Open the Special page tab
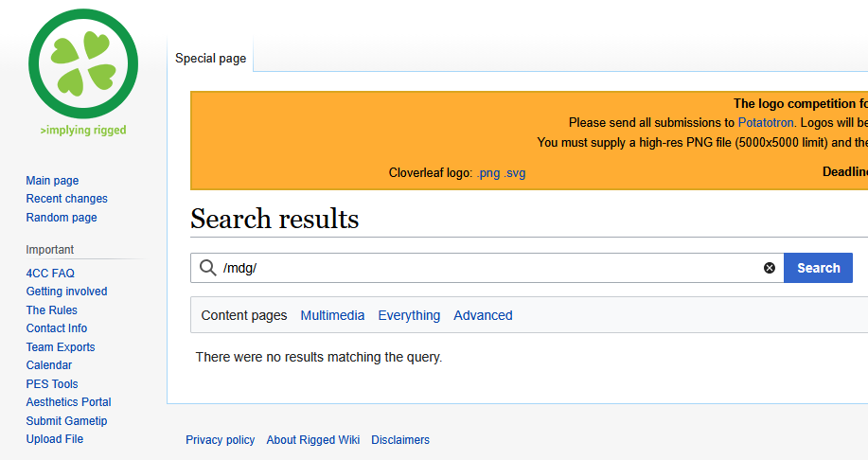The width and height of the screenshot is (868, 460). 210,58
